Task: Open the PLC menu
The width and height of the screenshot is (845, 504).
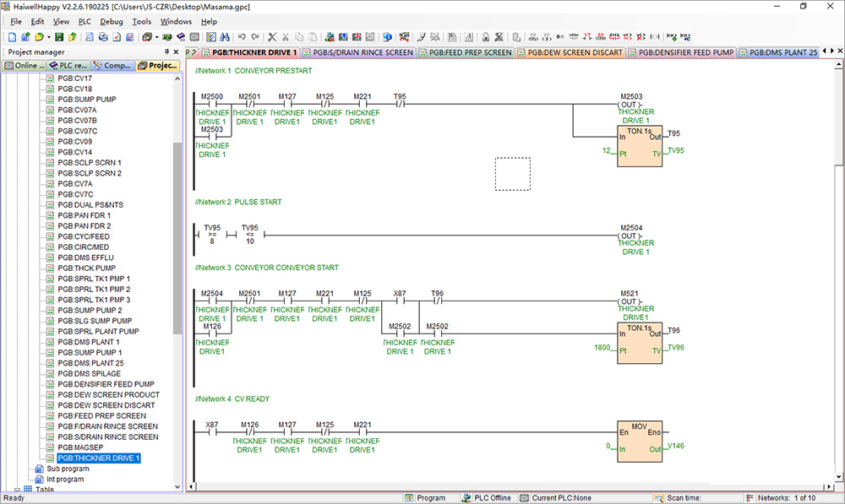Action: coord(84,22)
